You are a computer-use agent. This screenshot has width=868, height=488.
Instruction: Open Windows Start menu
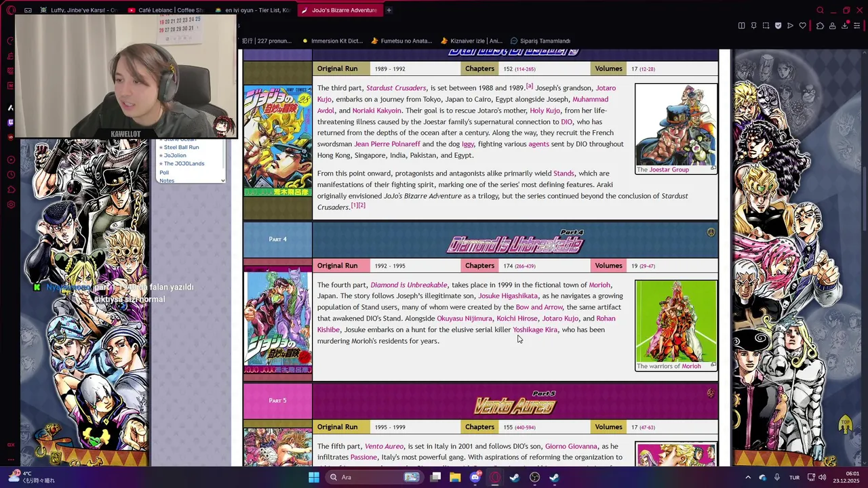(313, 477)
